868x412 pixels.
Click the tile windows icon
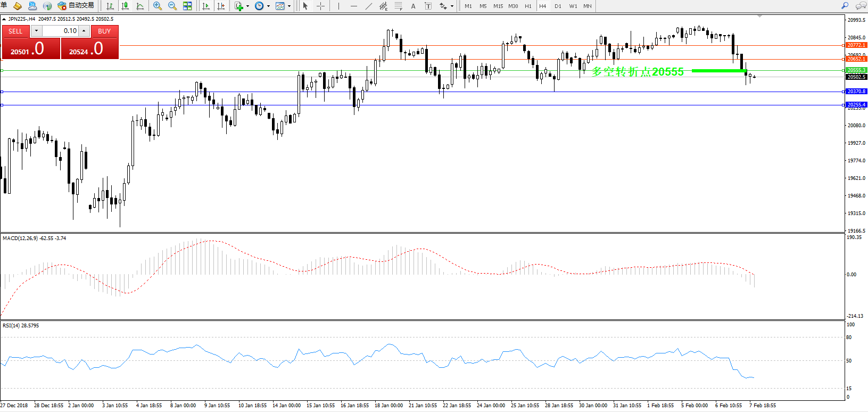click(187, 6)
